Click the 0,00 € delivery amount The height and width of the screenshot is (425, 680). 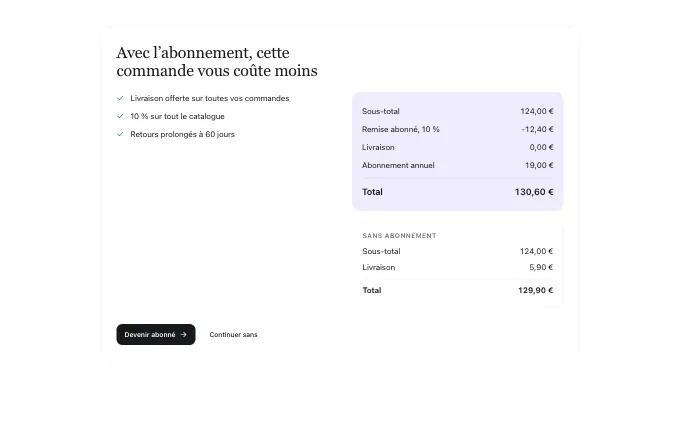[x=541, y=147]
